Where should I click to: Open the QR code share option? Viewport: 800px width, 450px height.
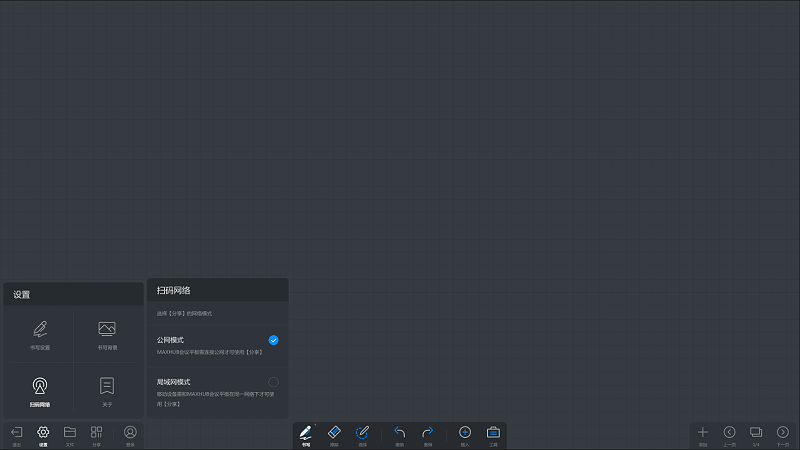click(x=97, y=434)
